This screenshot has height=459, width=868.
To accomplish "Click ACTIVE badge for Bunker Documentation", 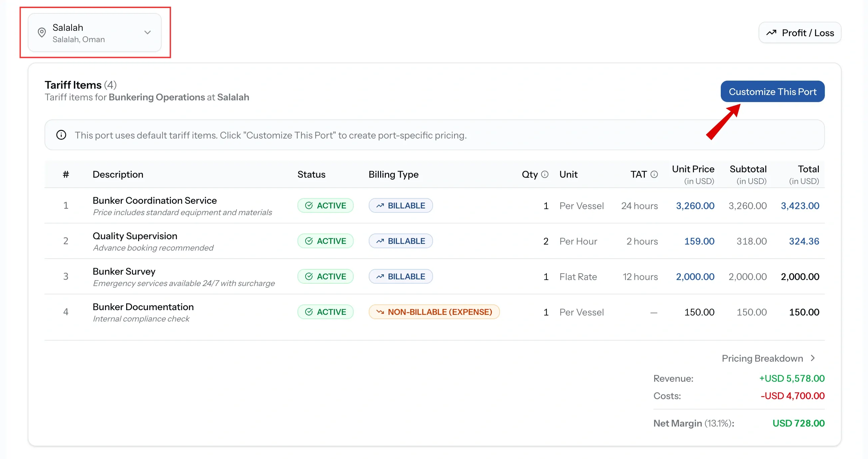I will [x=325, y=312].
